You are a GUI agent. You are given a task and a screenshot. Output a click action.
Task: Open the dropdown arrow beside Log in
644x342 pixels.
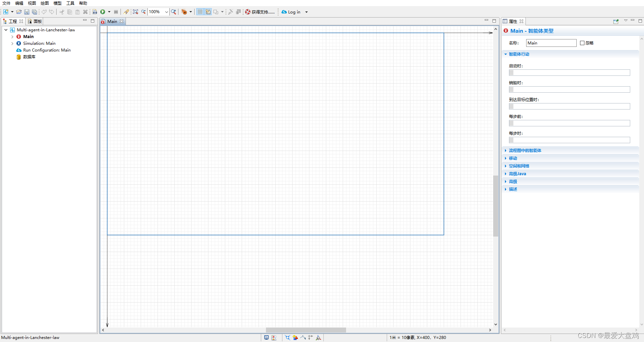click(306, 12)
